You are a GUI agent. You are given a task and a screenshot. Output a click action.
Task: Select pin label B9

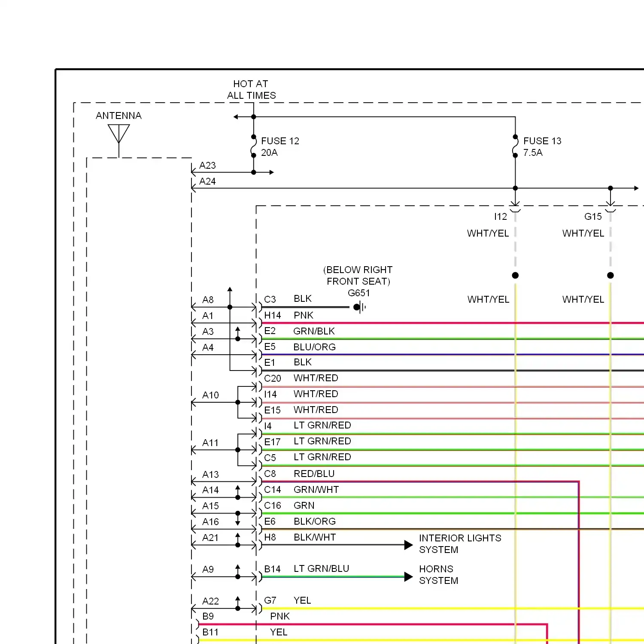click(208, 616)
